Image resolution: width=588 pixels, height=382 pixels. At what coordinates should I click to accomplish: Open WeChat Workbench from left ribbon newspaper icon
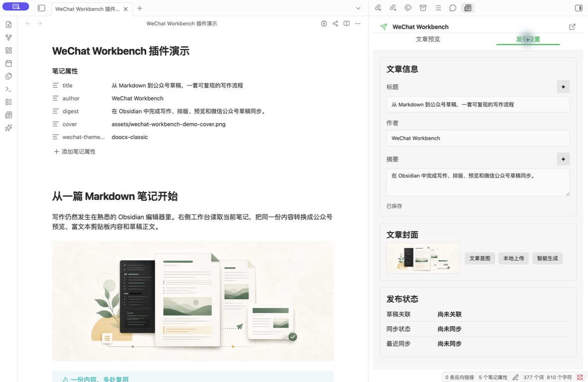[8, 115]
